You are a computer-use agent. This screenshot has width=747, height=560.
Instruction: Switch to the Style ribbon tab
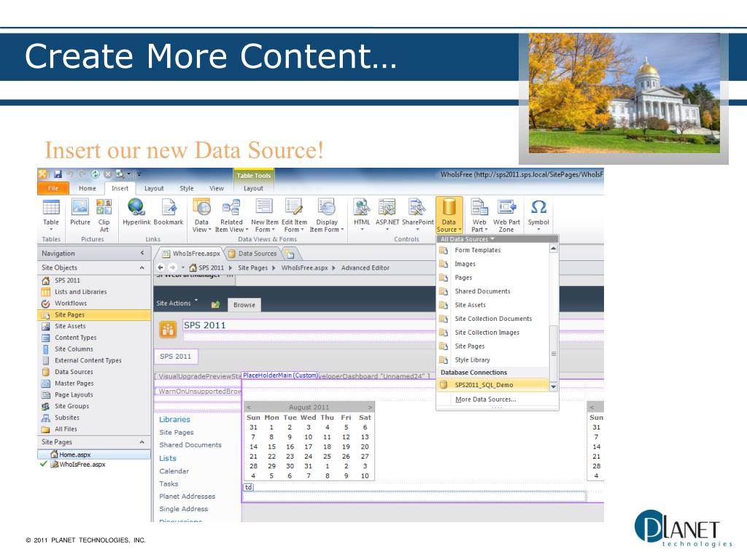[187, 189]
